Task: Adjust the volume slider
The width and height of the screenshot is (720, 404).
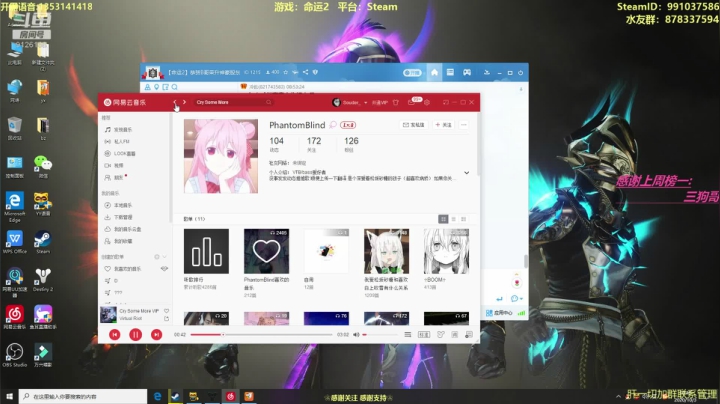Action: [379, 335]
